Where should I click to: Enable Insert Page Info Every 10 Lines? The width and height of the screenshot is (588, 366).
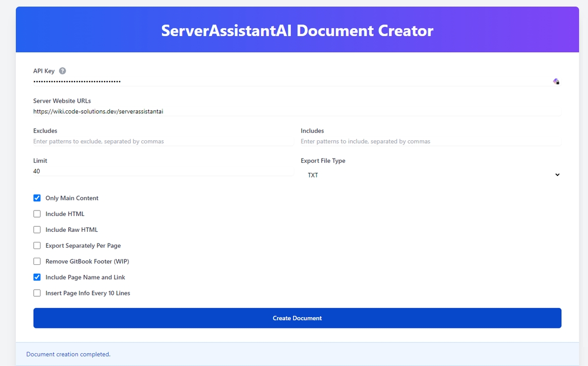pos(37,293)
